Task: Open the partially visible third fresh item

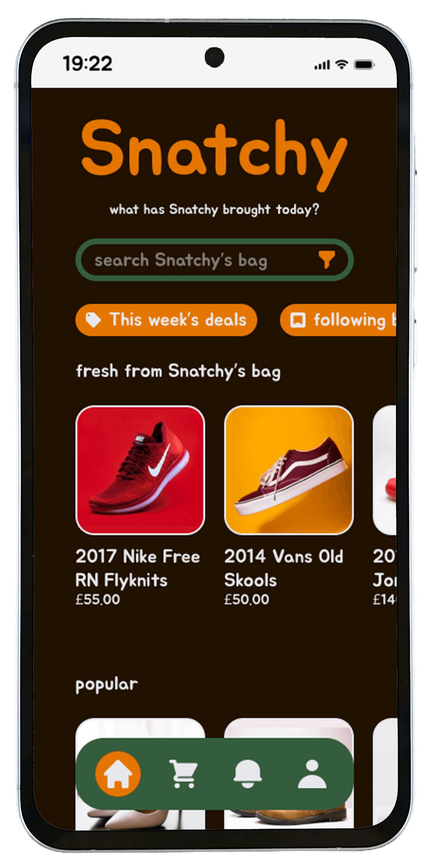Action: point(385,470)
